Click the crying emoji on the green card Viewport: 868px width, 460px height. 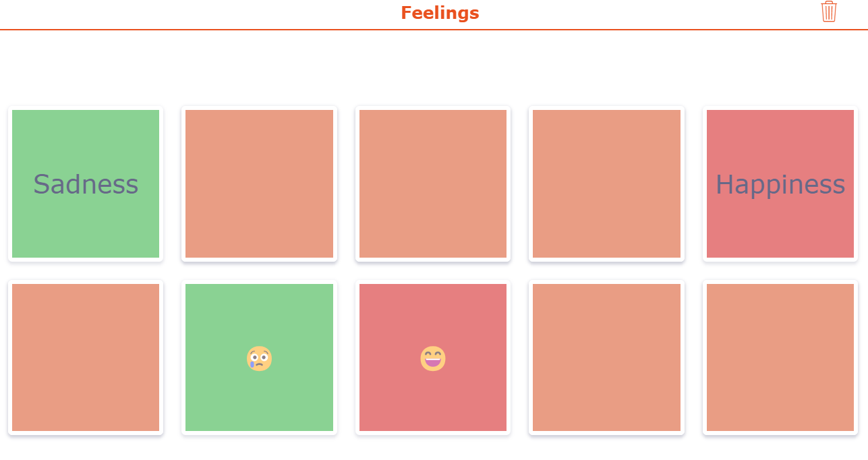tap(259, 357)
